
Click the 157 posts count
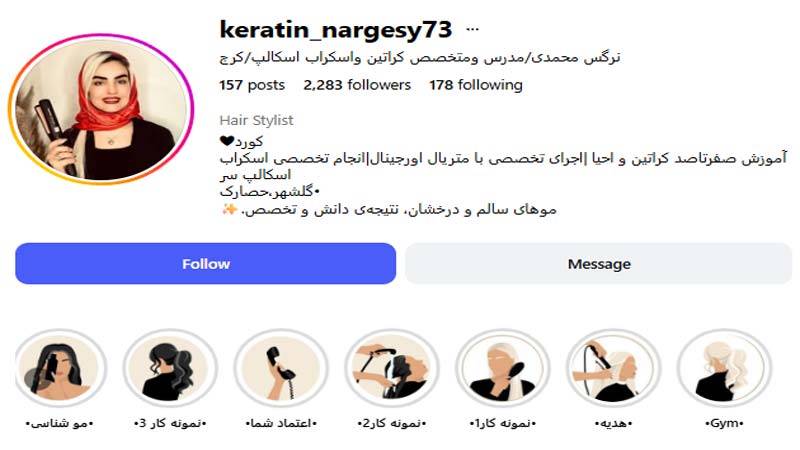point(252,85)
